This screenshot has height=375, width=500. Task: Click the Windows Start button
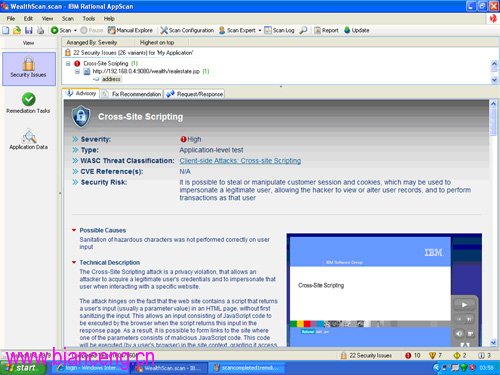pos(23,368)
